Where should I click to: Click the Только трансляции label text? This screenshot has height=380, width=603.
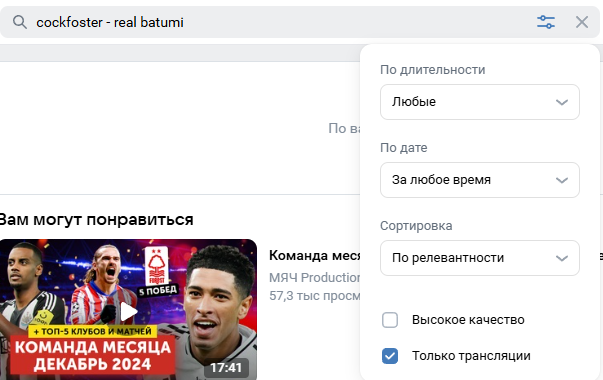pyautogui.click(x=471, y=356)
